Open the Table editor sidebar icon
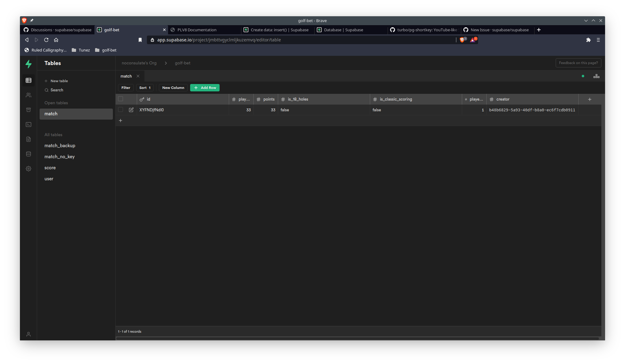625x364 pixels. click(x=29, y=80)
